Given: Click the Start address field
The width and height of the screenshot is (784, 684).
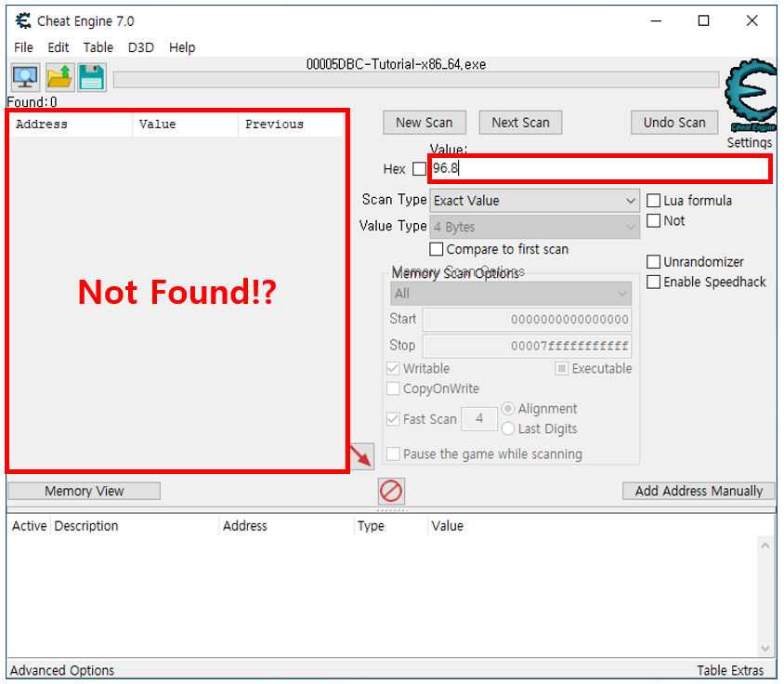Looking at the screenshot, I should [x=527, y=320].
